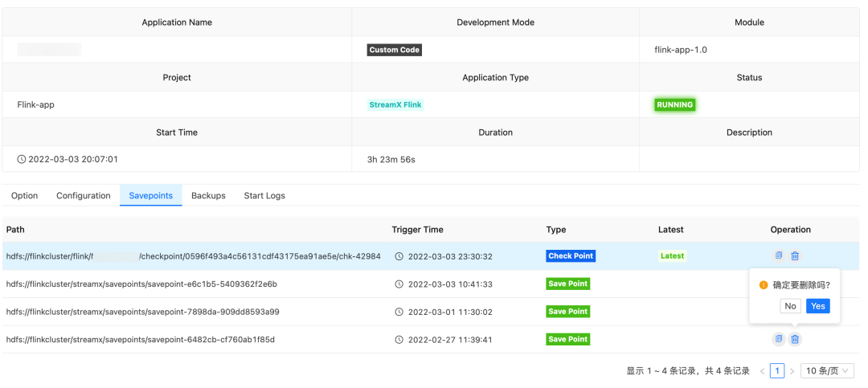Switch to the Option tab
This screenshot has height=388, width=868.
pos(24,195)
